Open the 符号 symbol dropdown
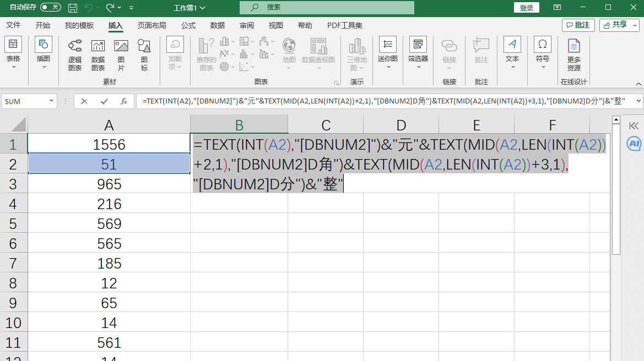This screenshot has height=361, width=644. [x=543, y=55]
